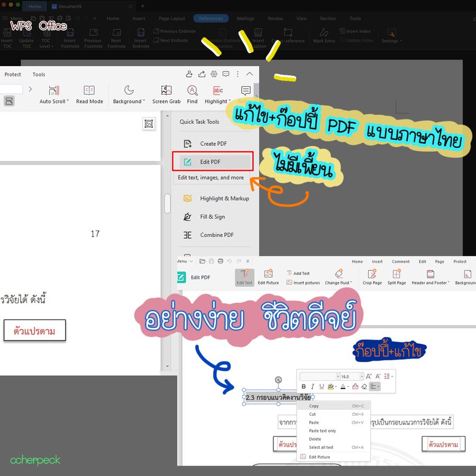This screenshot has width=476, height=476.
Task: Click the decrease font size A- icon
Action: pyautogui.click(x=378, y=377)
